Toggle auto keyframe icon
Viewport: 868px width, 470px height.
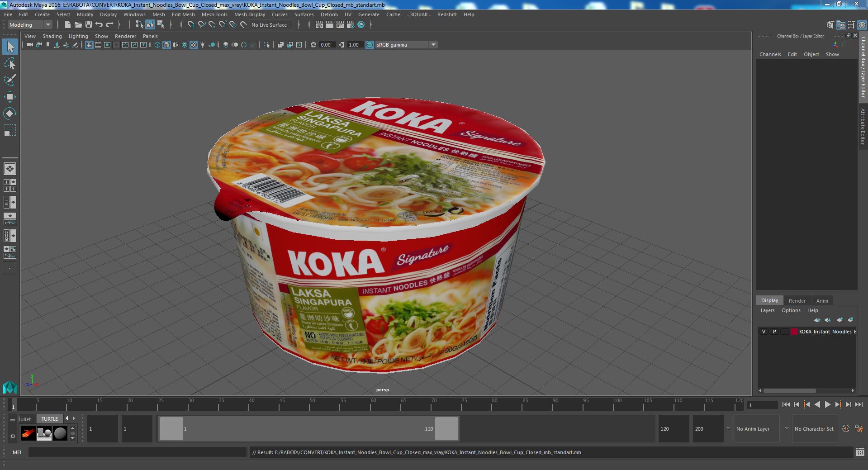click(x=845, y=428)
